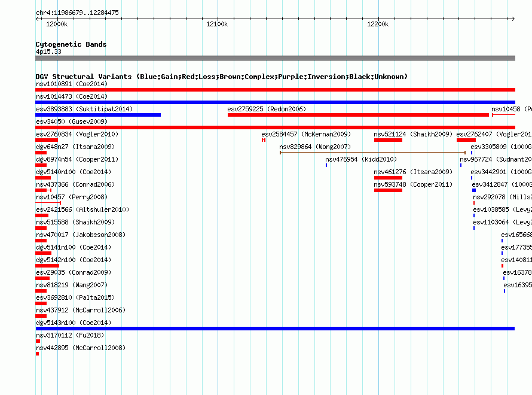Open the nsv292078 Mills variant label
This screenshot has height=395, width=532.
point(503,197)
